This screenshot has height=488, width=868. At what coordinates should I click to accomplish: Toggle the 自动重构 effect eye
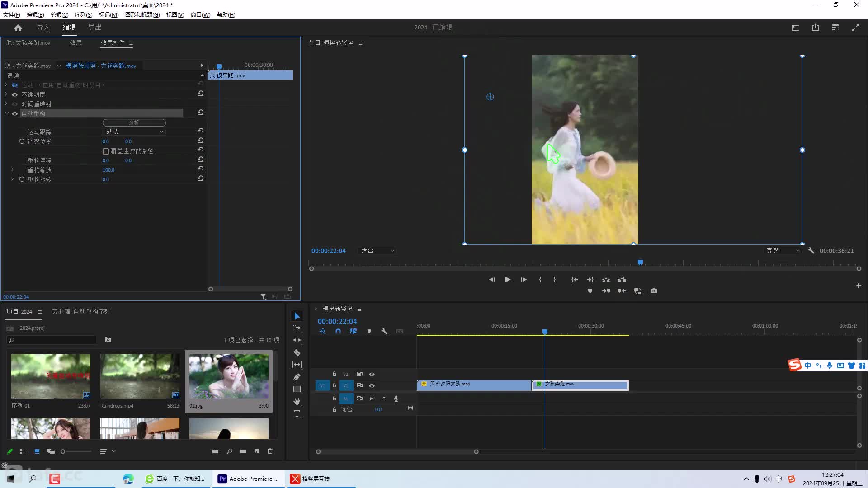14,113
